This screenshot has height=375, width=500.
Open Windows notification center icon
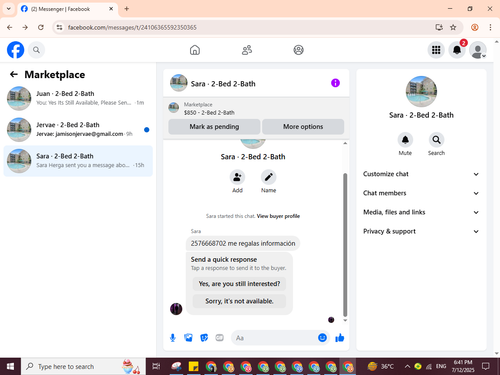pyautogui.click(x=486, y=367)
